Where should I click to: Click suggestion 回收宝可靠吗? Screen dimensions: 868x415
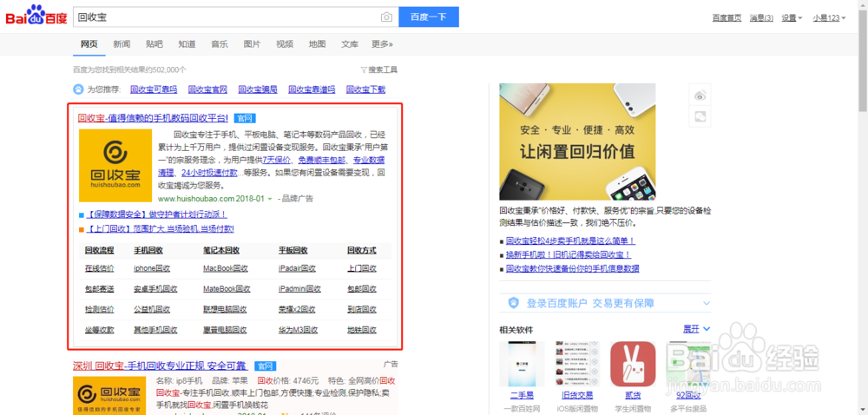pos(154,89)
